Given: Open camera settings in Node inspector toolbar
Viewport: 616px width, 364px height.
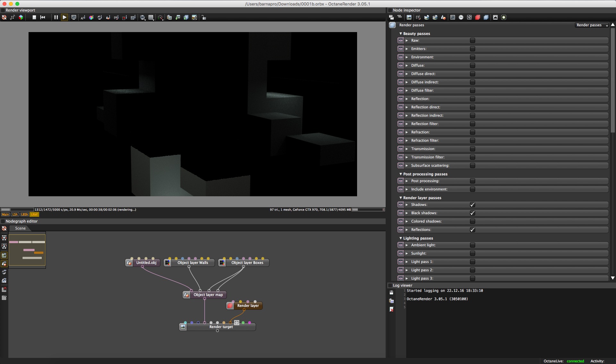Looking at the screenshot, I should click(418, 17).
